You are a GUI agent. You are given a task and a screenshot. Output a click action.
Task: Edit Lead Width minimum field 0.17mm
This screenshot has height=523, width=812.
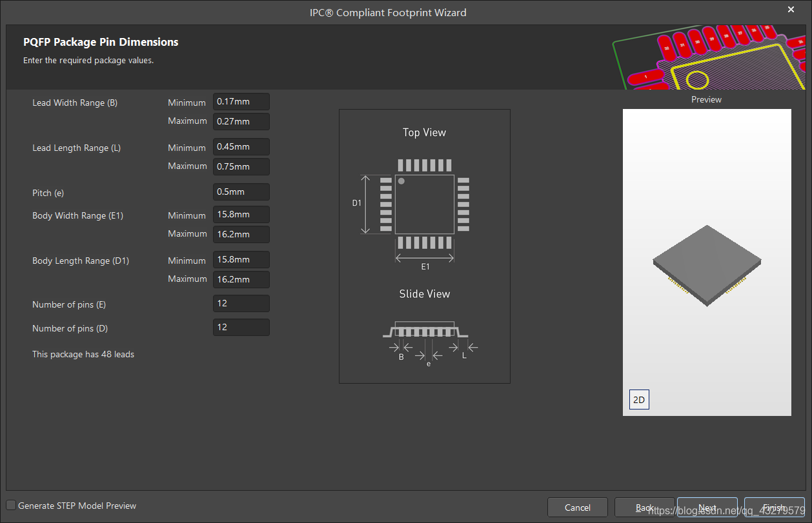click(241, 102)
